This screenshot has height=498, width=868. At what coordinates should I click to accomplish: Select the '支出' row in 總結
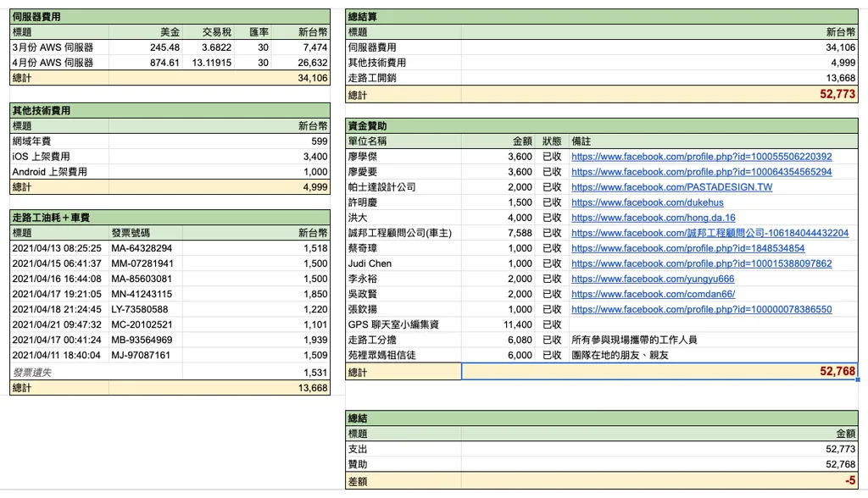[602, 449]
